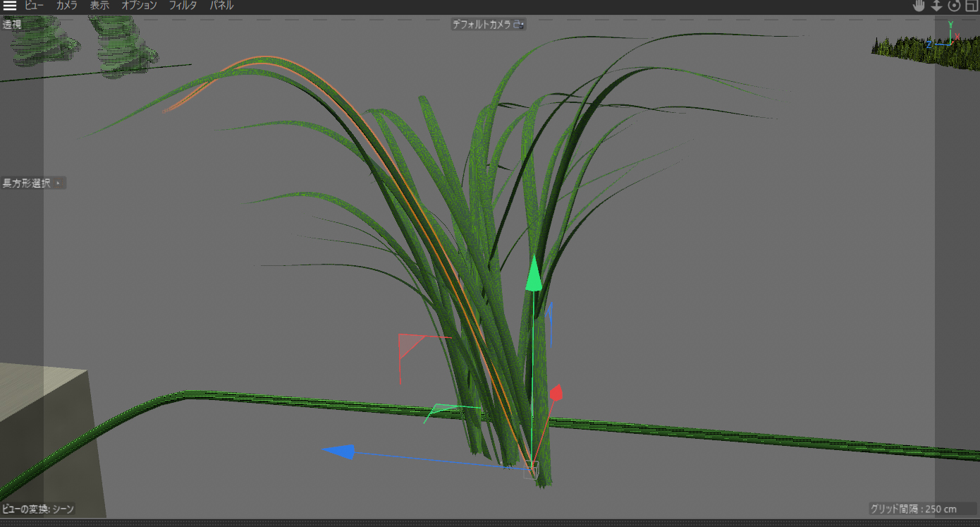Click the red plane handle of gizmo
980x527 pixels.
pos(409,344)
